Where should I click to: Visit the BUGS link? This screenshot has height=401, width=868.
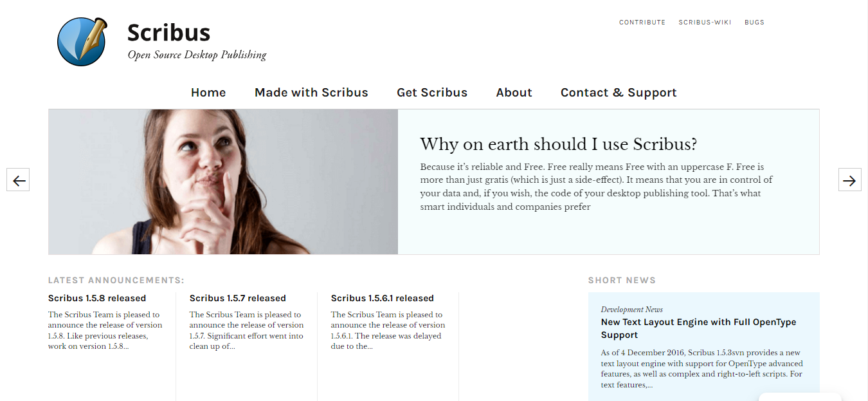[754, 22]
